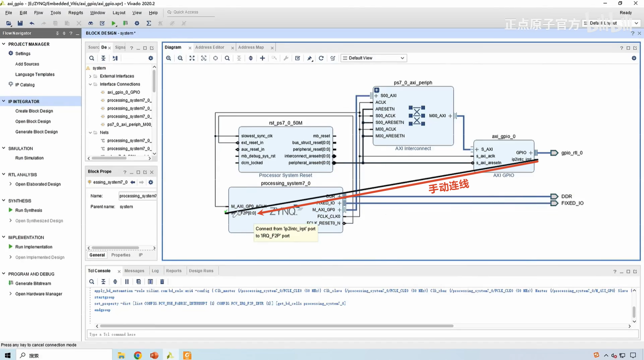Click the Quick Access search box
The width and height of the screenshot is (644, 360).
tap(190, 12)
